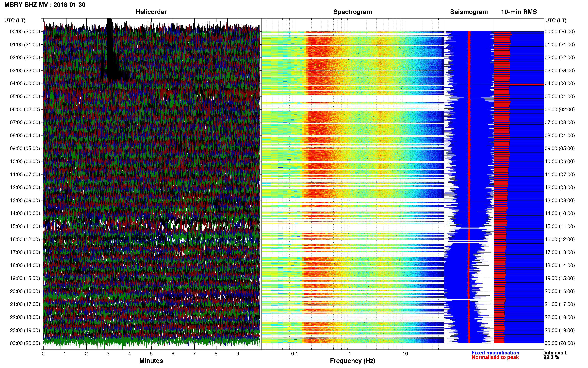Click the 'Fixed magnification' legend text
This screenshot has height=368, width=588.
pos(495,353)
